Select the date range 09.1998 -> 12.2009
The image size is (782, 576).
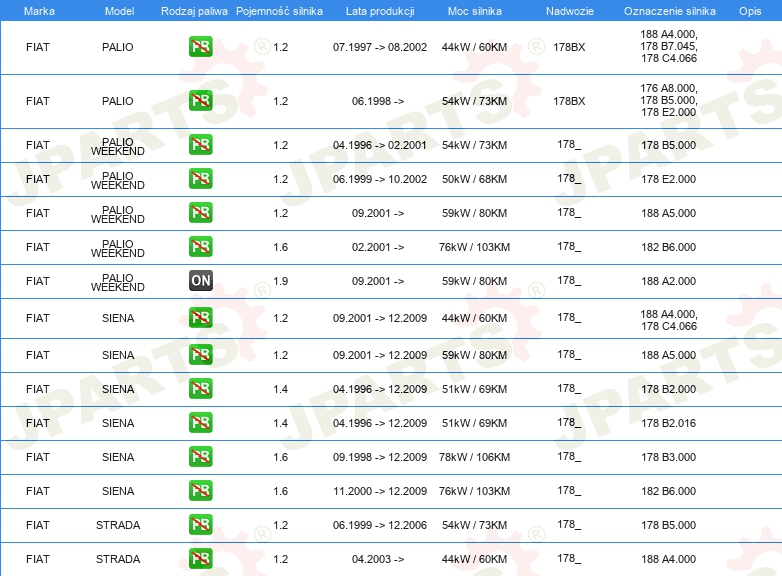tap(380, 457)
